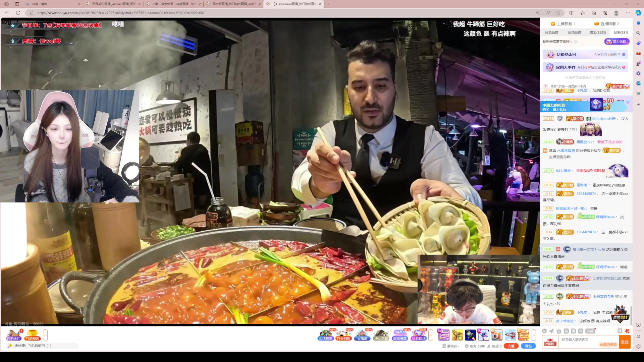The height and width of the screenshot is (362, 644).
Task: Select the 打卡相机 camera feature icon
Action: click(344, 334)
